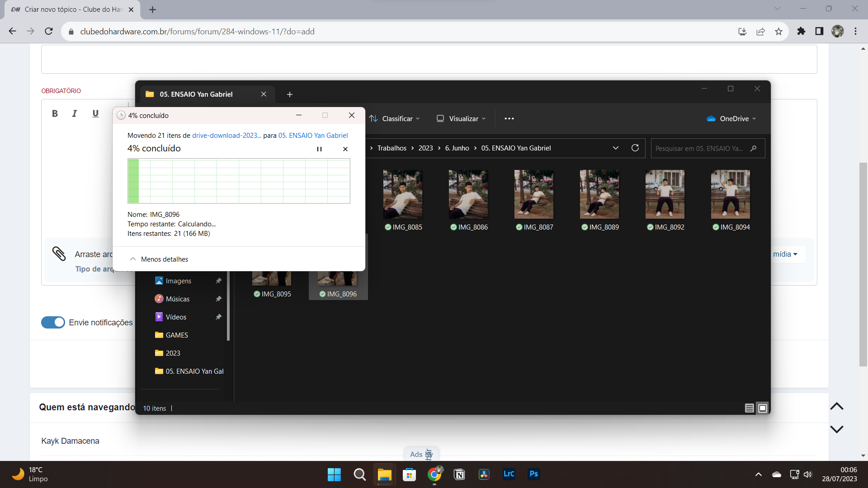The image size is (868, 488).
Task: Reload the Chrome page
Action: [49, 32]
